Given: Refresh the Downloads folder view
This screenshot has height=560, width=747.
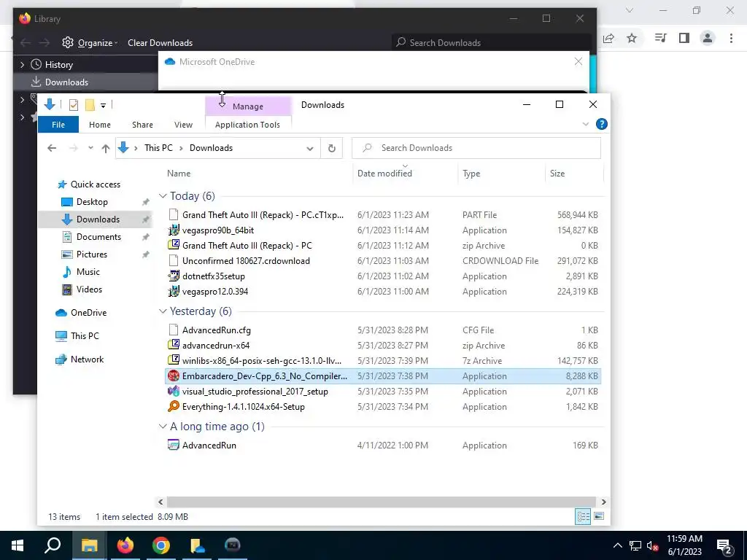Looking at the screenshot, I should tap(332, 148).
